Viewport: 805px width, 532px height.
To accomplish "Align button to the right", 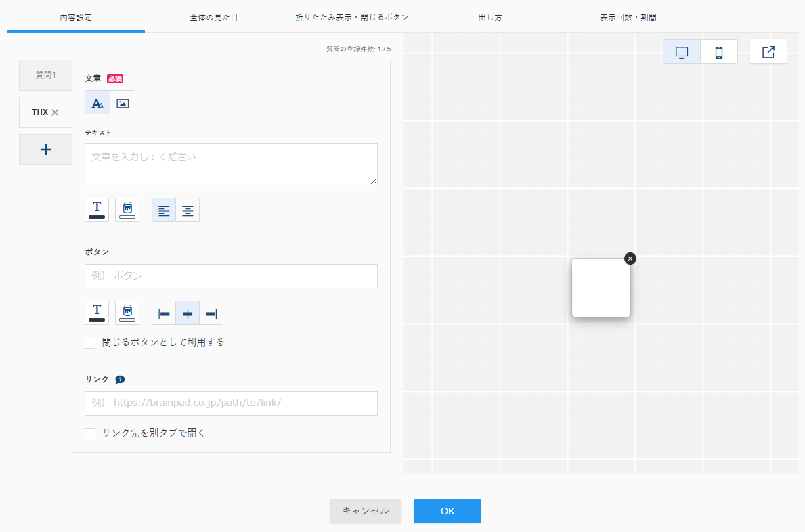I will click(211, 313).
